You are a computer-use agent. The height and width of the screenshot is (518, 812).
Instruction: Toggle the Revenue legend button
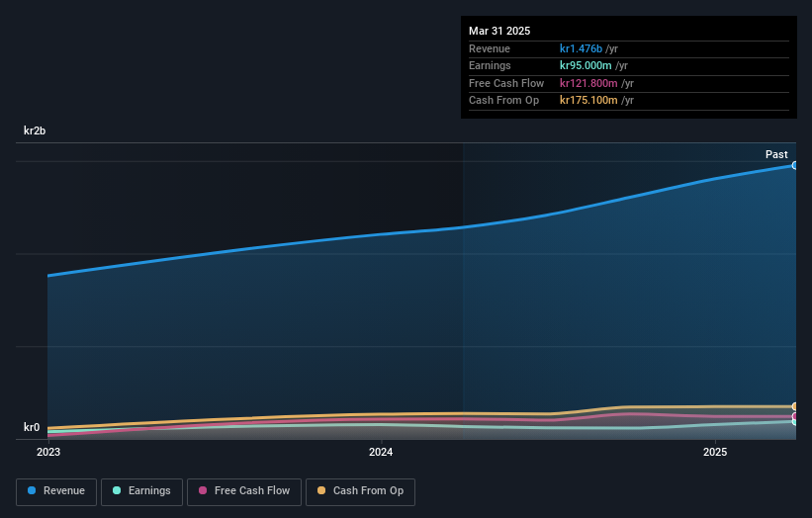56,491
